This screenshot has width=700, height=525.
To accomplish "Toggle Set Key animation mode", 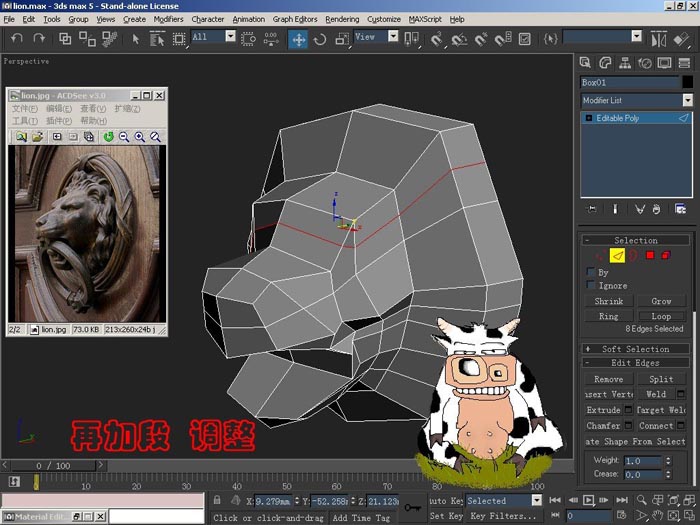I will (446, 516).
